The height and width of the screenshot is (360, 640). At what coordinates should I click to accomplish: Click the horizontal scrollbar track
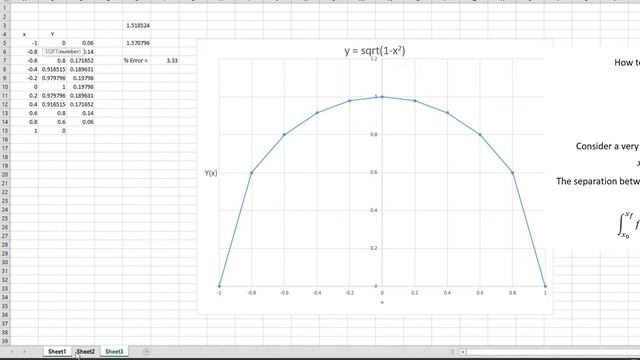[553, 351]
